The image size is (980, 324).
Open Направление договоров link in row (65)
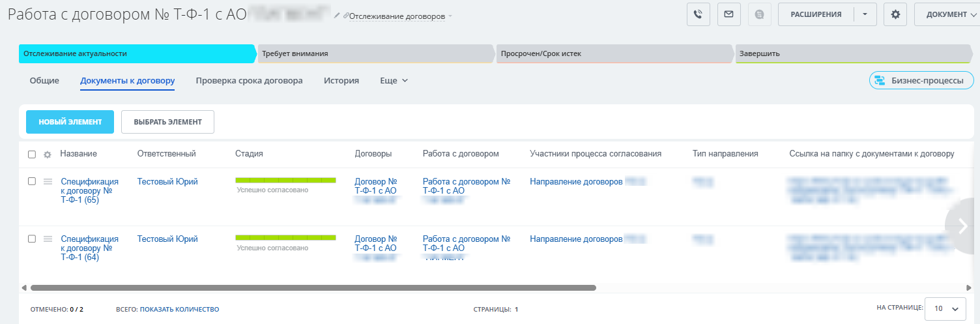point(576,182)
